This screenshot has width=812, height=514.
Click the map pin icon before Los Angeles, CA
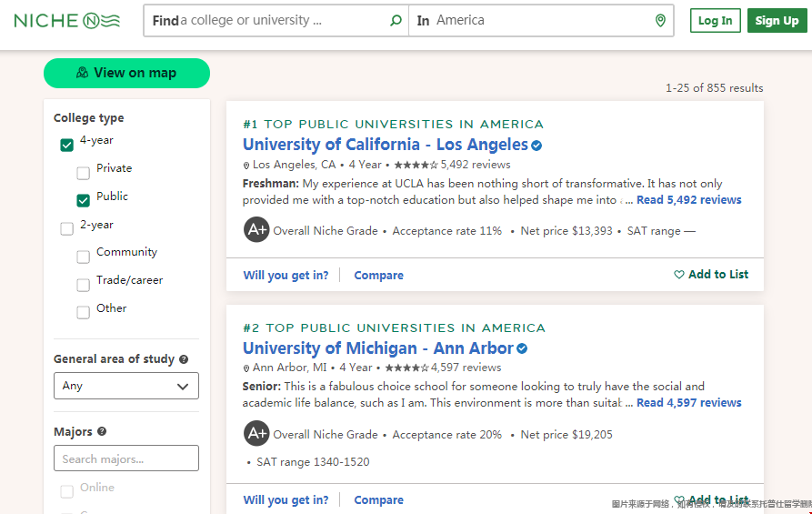pos(246,166)
